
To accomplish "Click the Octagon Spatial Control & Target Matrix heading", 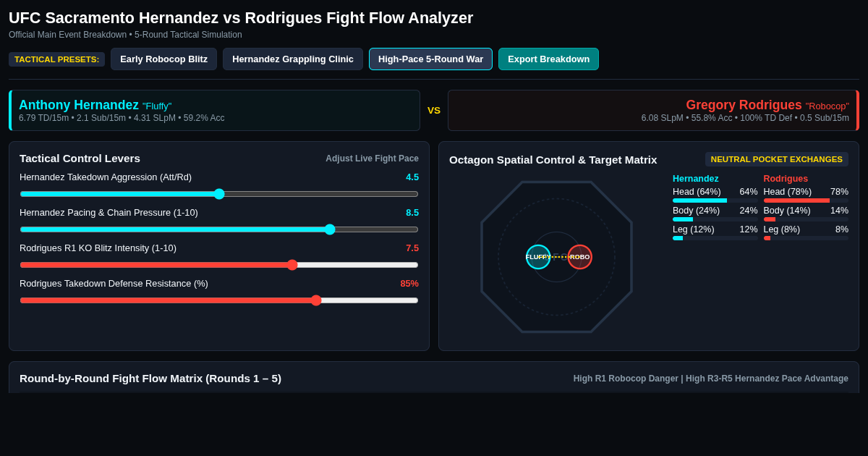I will [x=553, y=160].
